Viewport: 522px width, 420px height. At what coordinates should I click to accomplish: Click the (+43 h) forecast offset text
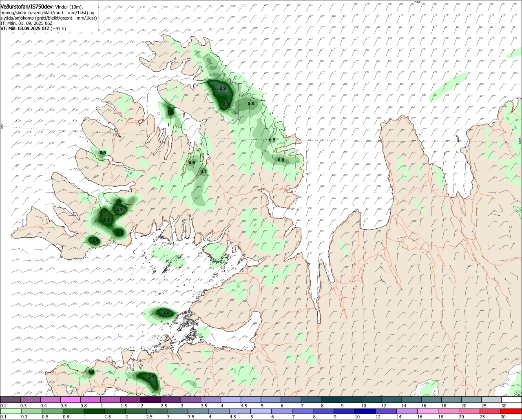tap(58, 29)
